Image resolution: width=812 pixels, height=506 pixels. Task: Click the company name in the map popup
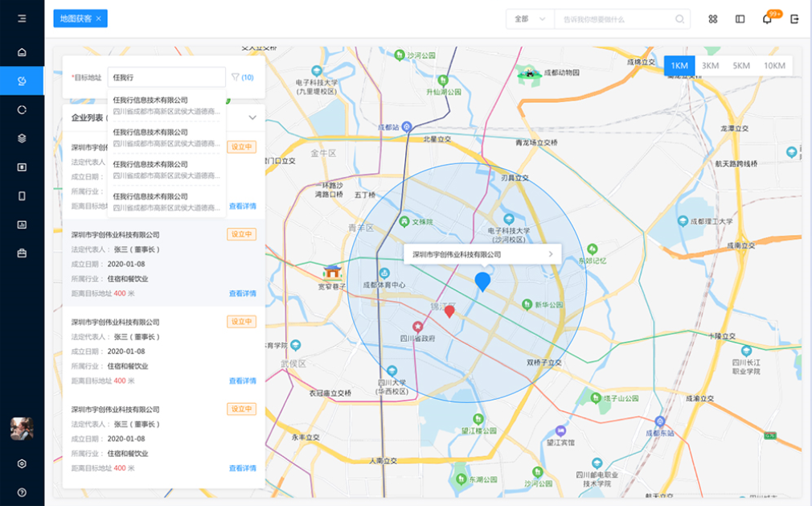456,254
